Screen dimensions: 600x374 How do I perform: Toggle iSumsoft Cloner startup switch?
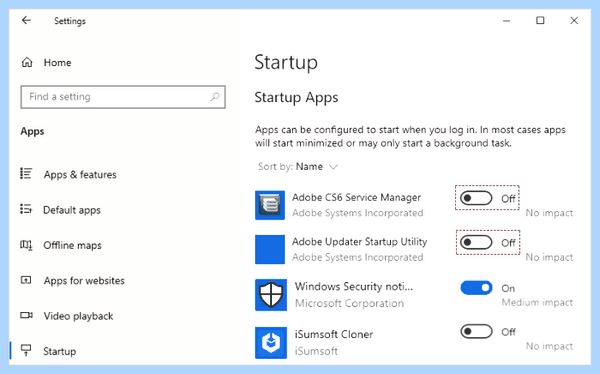pos(476,332)
